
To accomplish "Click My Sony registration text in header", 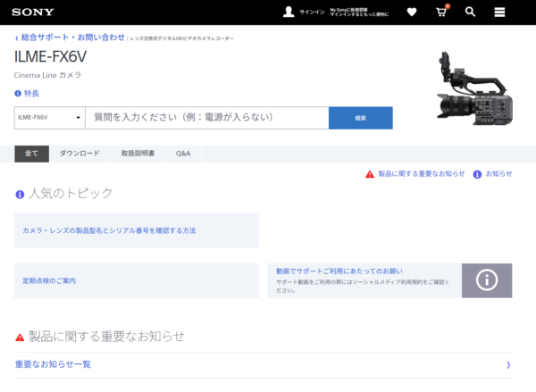I will [359, 13].
